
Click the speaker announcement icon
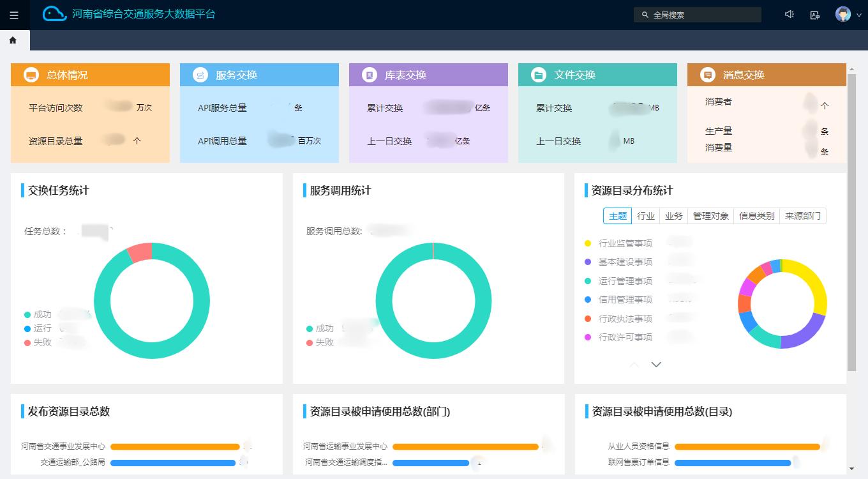(789, 15)
